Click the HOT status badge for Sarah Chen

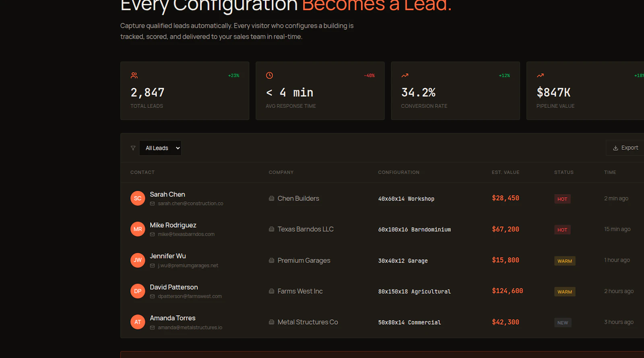coord(562,199)
